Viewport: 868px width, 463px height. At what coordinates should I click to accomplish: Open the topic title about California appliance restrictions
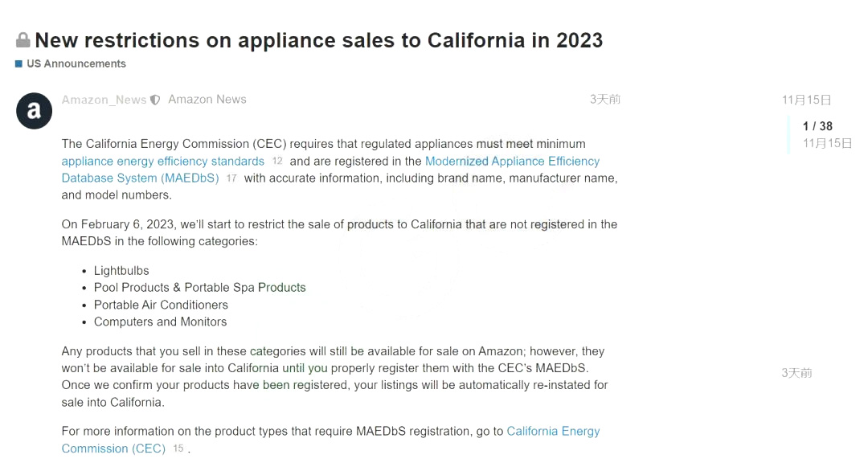tap(318, 40)
